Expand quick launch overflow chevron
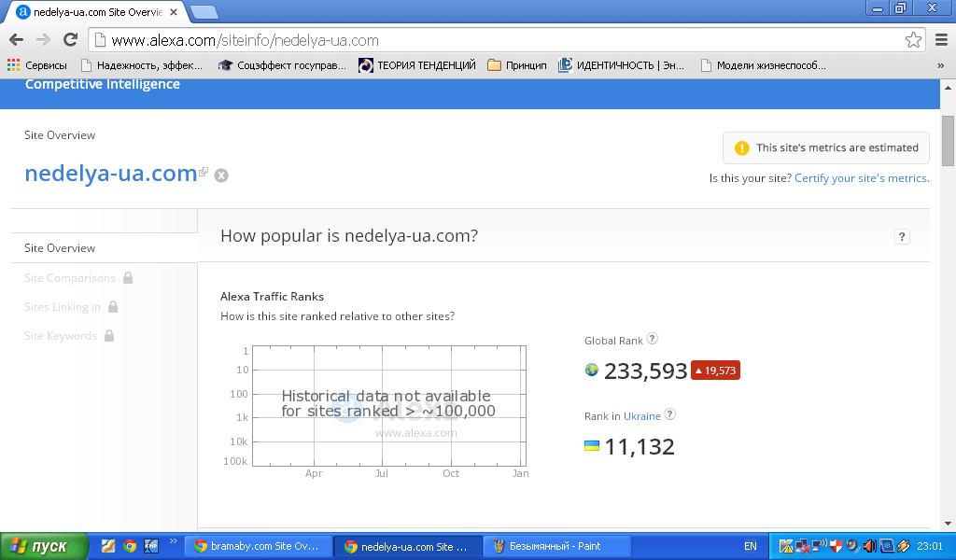The width and height of the screenshot is (956, 560). point(173,541)
